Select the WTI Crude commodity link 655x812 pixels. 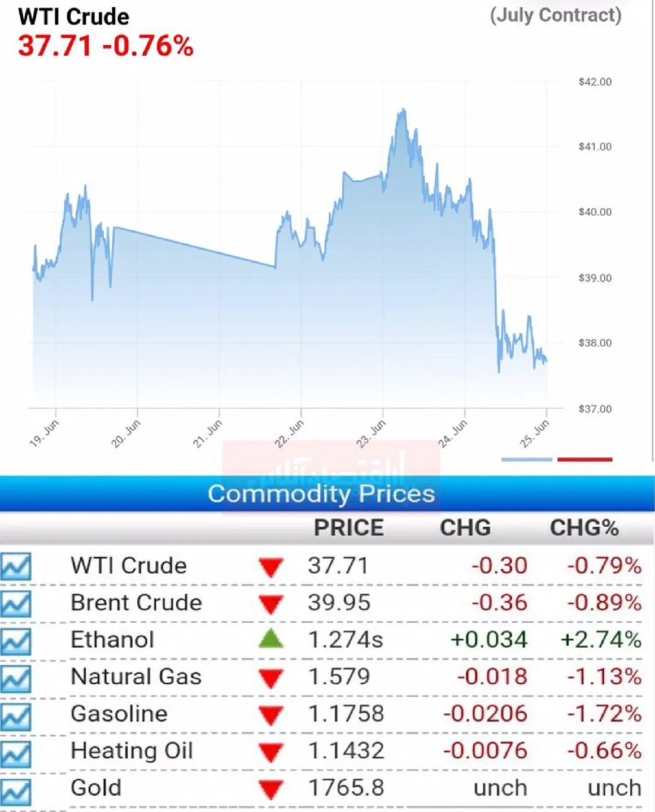[129, 565]
